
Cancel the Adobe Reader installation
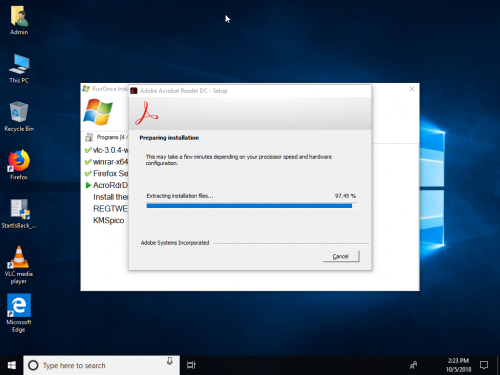tap(341, 256)
